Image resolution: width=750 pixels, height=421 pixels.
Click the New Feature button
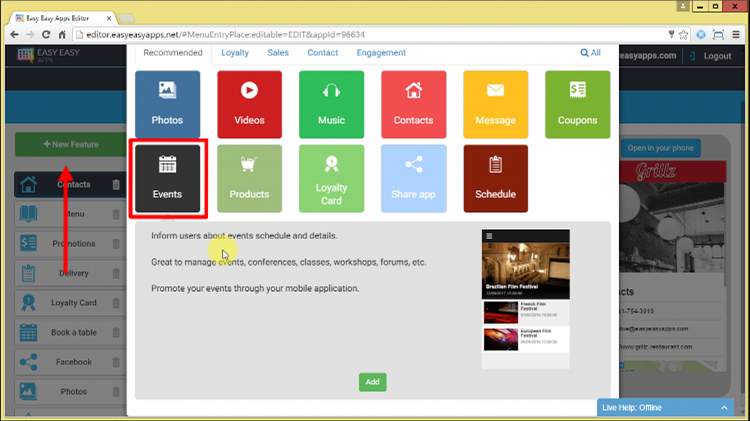71,145
